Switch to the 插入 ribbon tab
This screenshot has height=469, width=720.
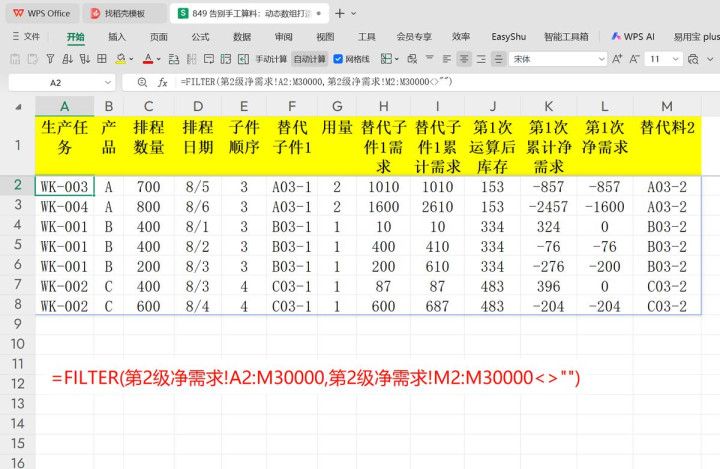(x=117, y=37)
